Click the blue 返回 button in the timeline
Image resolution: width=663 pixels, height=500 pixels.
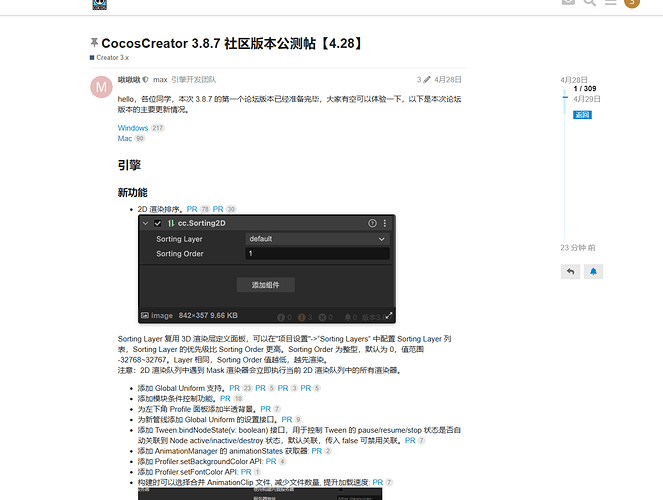coord(582,115)
